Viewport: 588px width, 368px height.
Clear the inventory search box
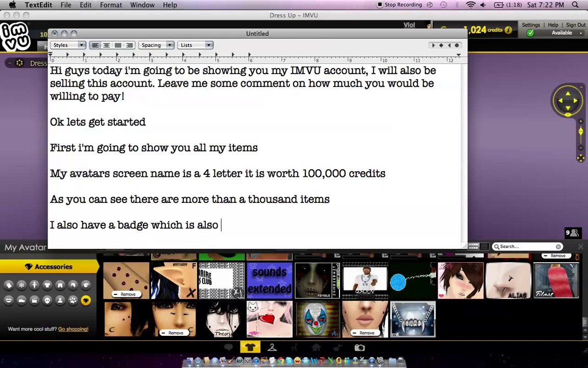(558, 247)
